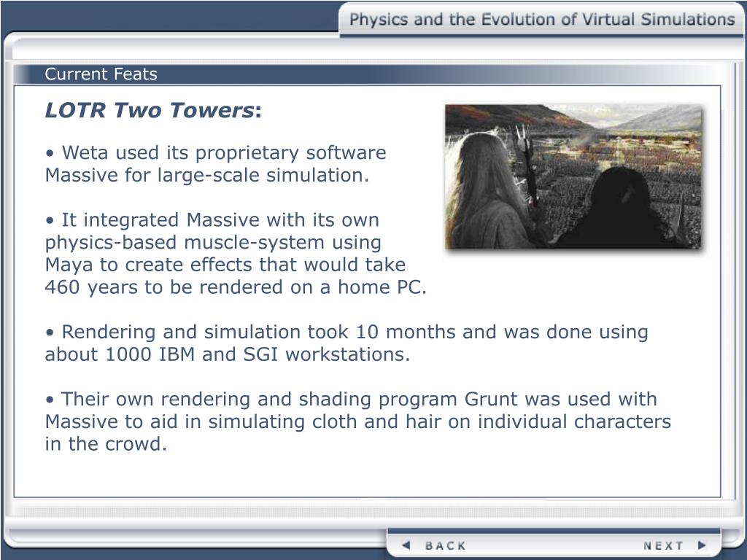This screenshot has height=560, width=747.
Task: Click the title 'Physics and the Evolution of Virtual Simulations'
Action: (542, 19)
